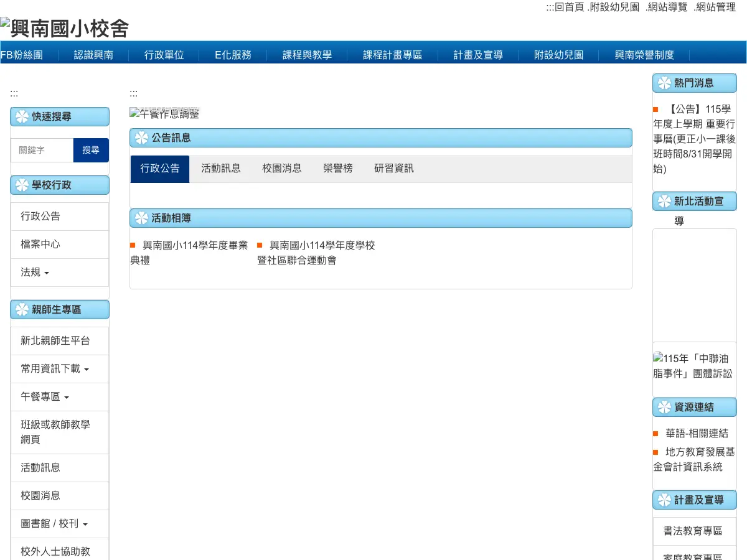Click the flower icon beside 熱門消息
This screenshot has height=560, width=747.
pyautogui.click(x=664, y=83)
